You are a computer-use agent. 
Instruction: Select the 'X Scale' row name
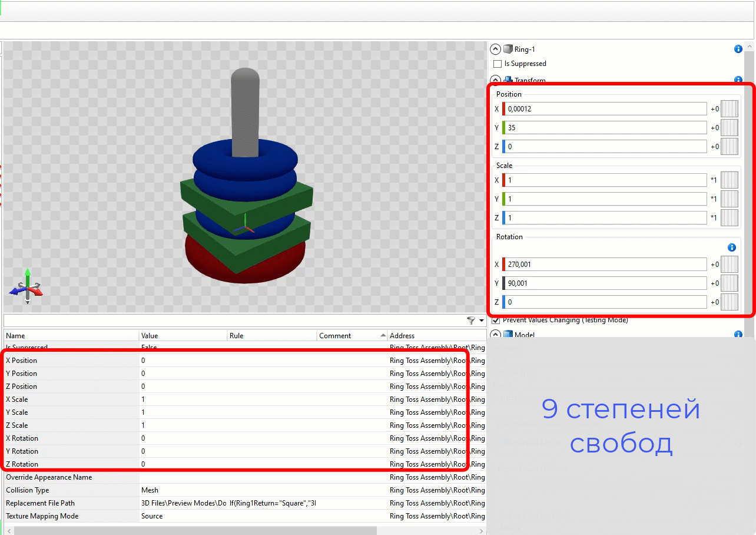coord(16,399)
